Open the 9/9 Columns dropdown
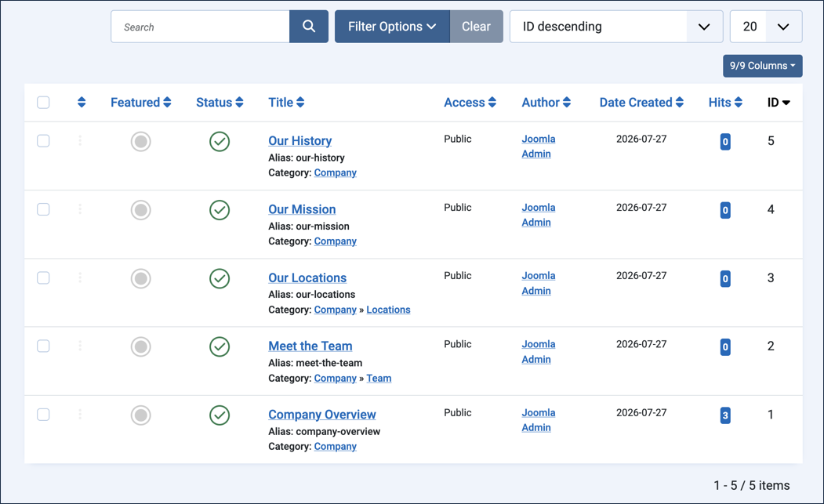The width and height of the screenshot is (824, 504). (x=763, y=66)
